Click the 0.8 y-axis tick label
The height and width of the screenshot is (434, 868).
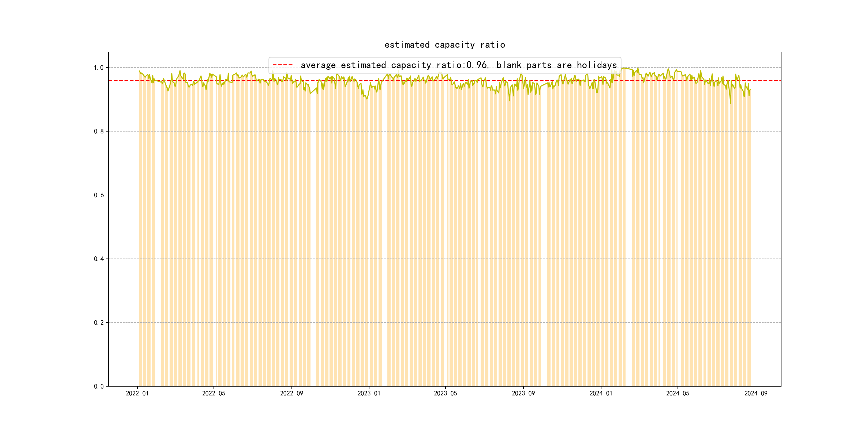click(98, 132)
